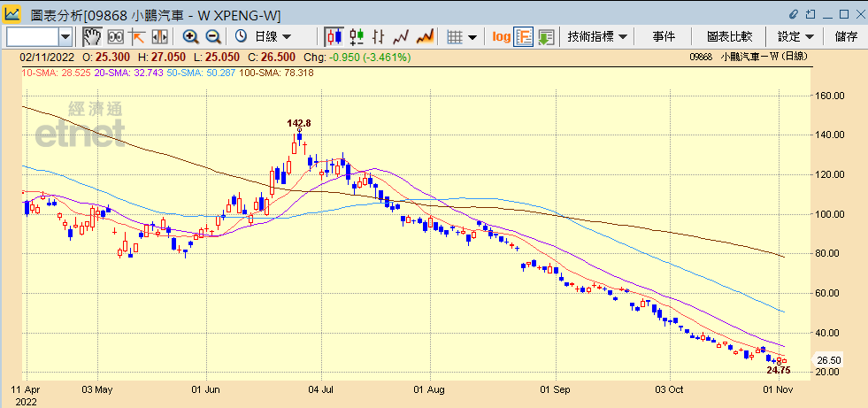Click the pop-out window icon in title bar
The height and width of the screenshot is (408, 868).
coord(810,14)
